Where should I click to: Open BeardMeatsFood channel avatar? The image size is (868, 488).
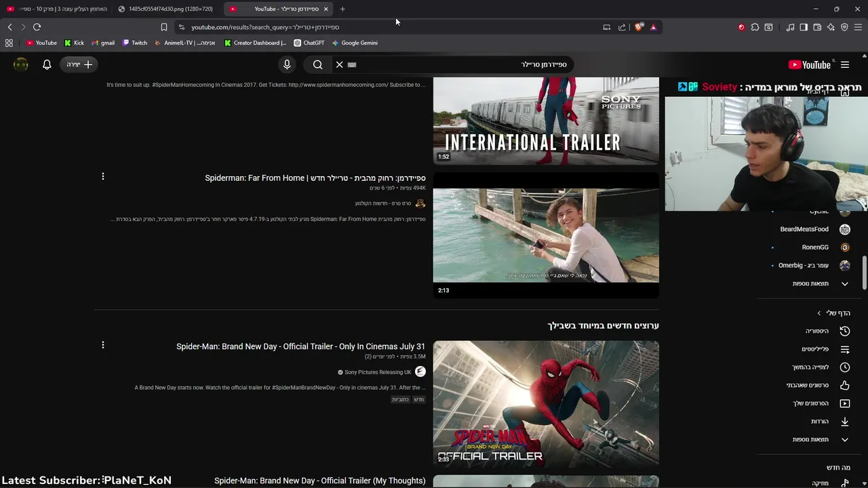(x=845, y=229)
